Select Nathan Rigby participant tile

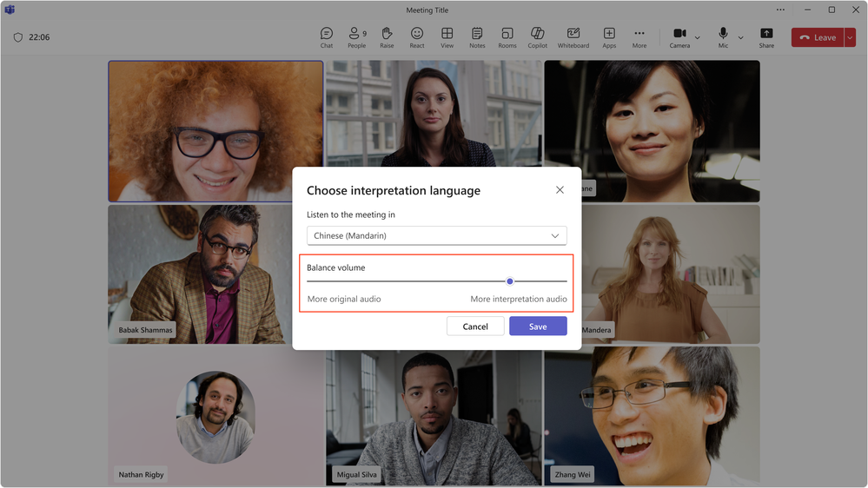pyautogui.click(x=215, y=416)
